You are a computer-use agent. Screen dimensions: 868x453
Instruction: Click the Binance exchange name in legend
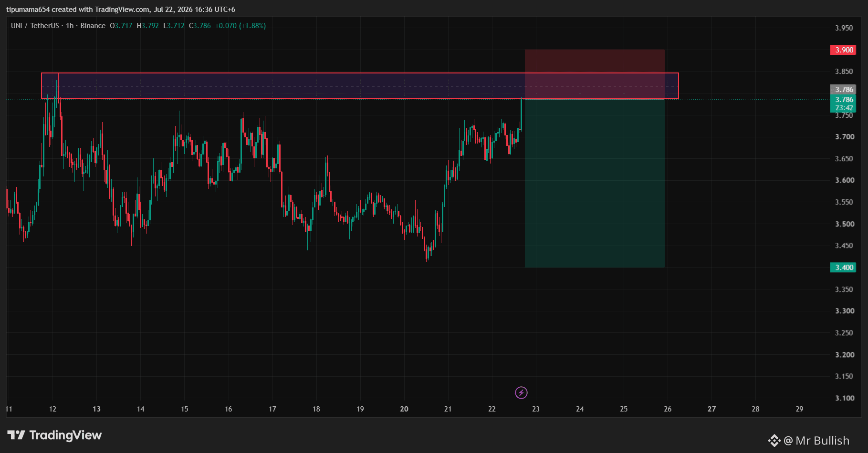click(x=93, y=26)
